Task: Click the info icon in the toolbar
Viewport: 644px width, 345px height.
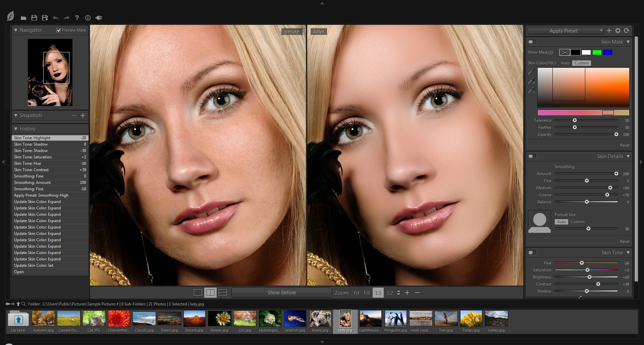Action: (88, 18)
